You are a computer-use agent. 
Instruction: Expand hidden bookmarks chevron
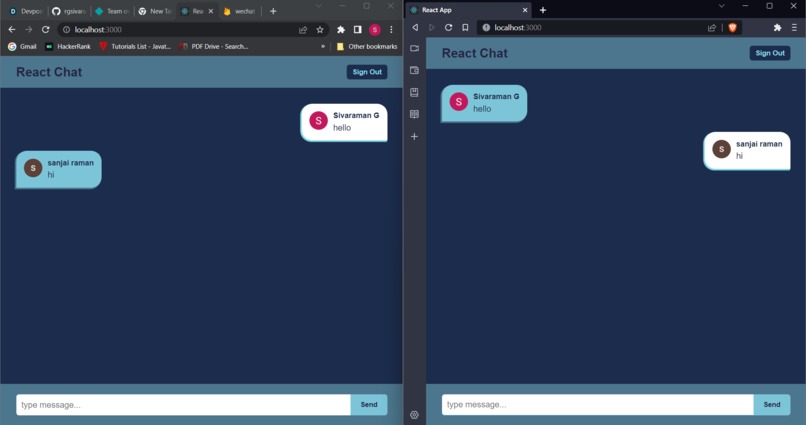coord(323,46)
